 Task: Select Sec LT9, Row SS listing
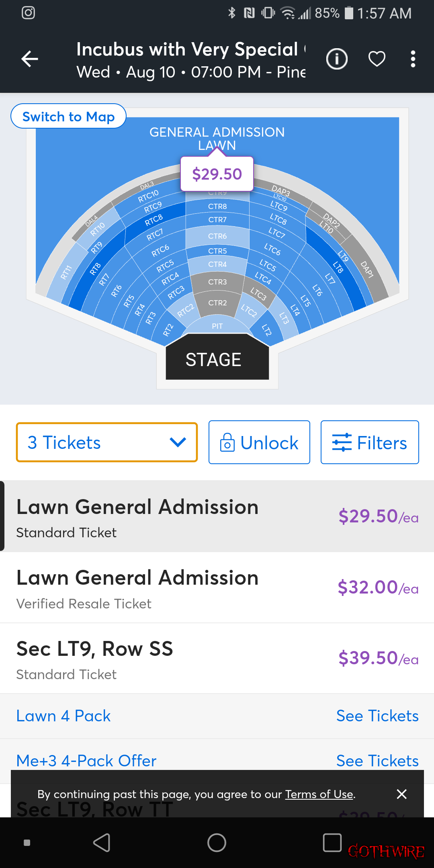point(217,658)
